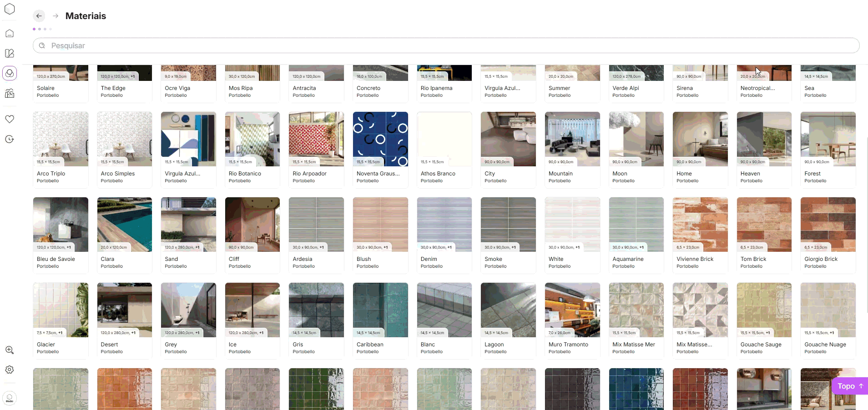The height and width of the screenshot is (410, 868).
Task: Select the Clara pool material card
Action: click(124, 235)
